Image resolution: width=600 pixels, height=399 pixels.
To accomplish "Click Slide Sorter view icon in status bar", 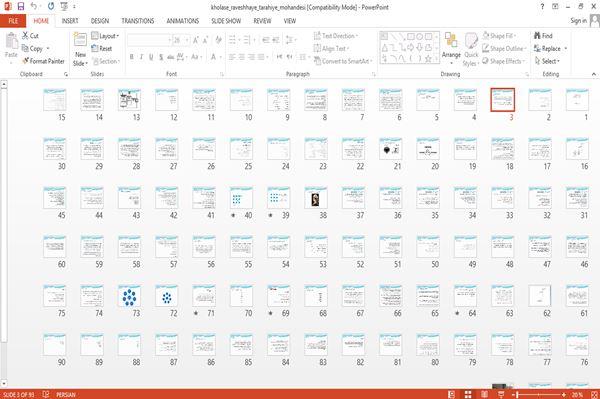I will 468,394.
